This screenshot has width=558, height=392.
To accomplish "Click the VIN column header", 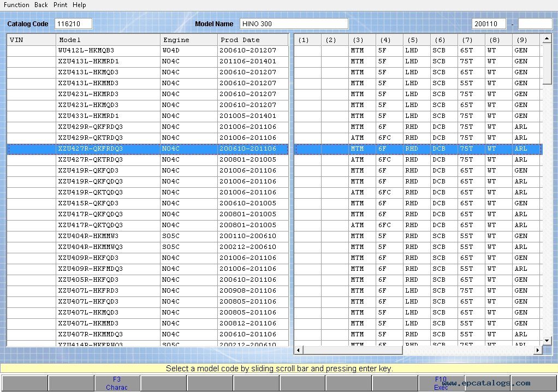I will [x=31, y=40].
